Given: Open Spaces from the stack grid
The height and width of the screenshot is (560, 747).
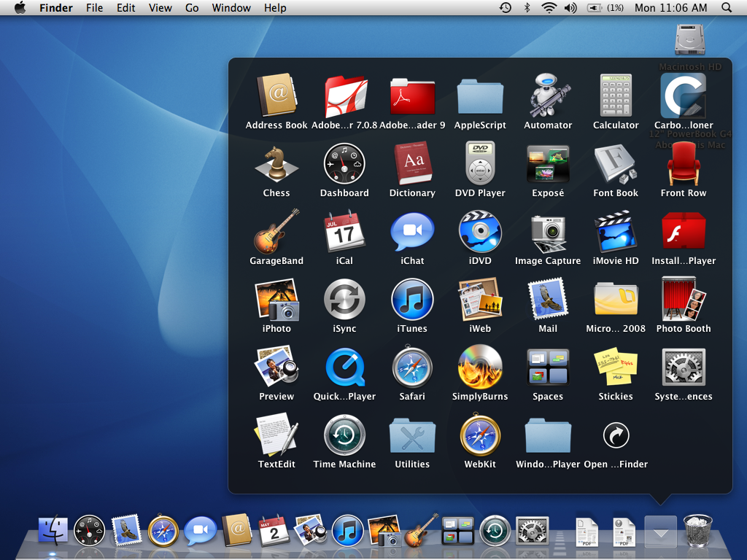Looking at the screenshot, I should click(548, 367).
